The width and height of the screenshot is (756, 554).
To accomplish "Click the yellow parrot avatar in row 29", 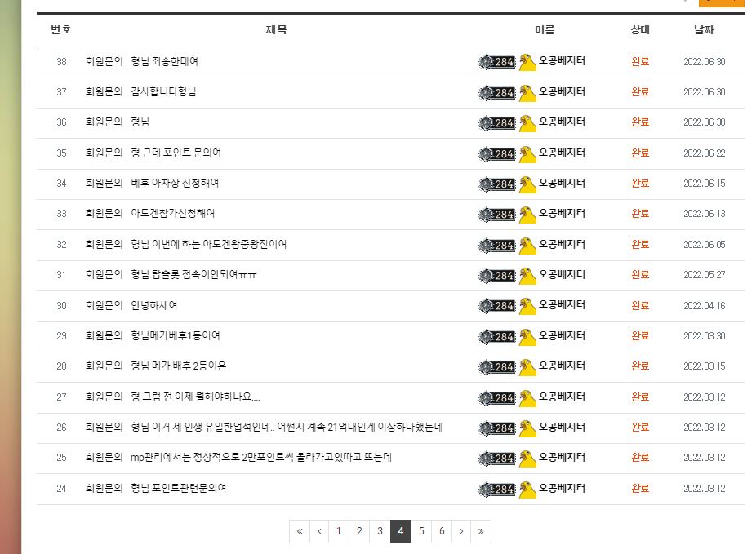I will tap(527, 336).
